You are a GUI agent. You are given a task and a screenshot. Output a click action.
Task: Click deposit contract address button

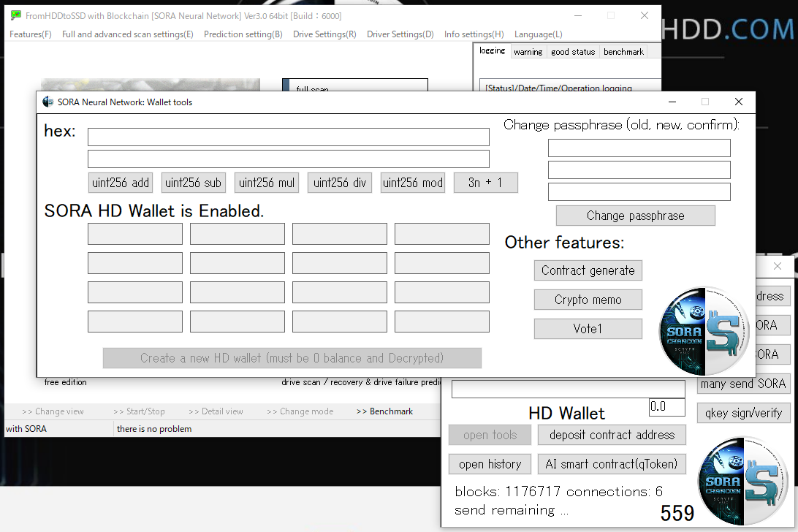612,436
